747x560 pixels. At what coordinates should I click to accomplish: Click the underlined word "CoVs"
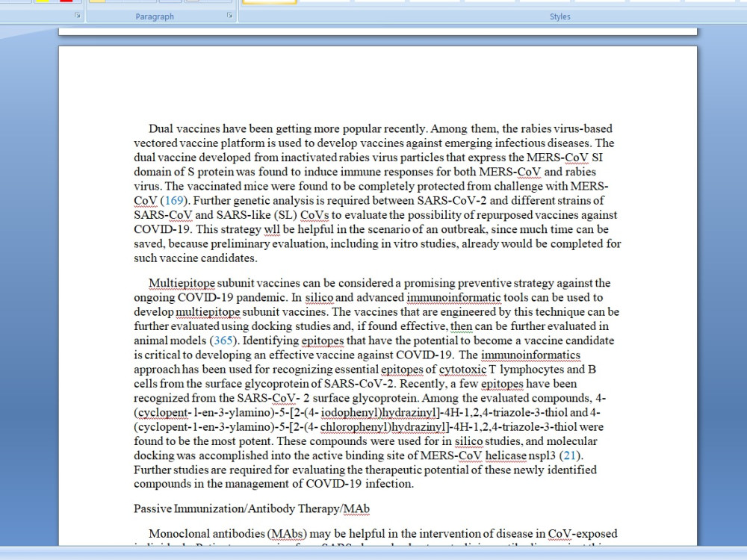[314, 215]
